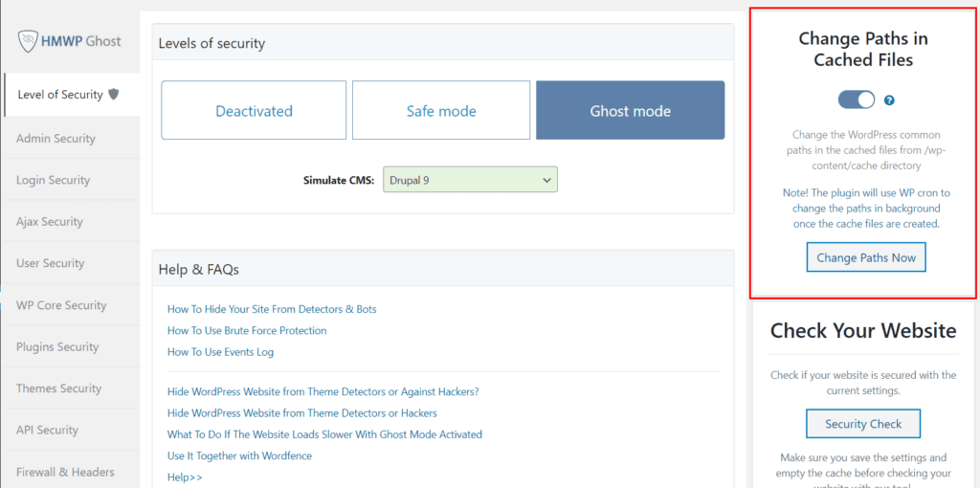Click the HMWP Ghost title text
The width and height of the screenshot is (980, 488).
(x=80, y=42)
